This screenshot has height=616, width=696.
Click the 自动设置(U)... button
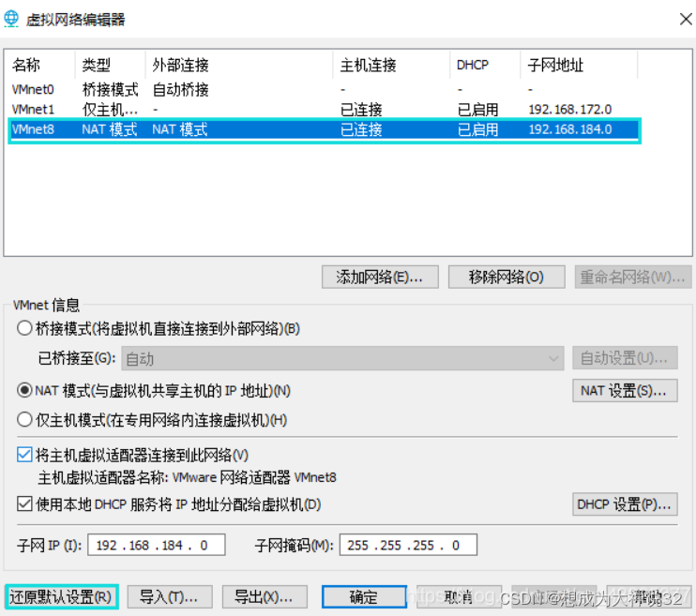click(625, 358)
